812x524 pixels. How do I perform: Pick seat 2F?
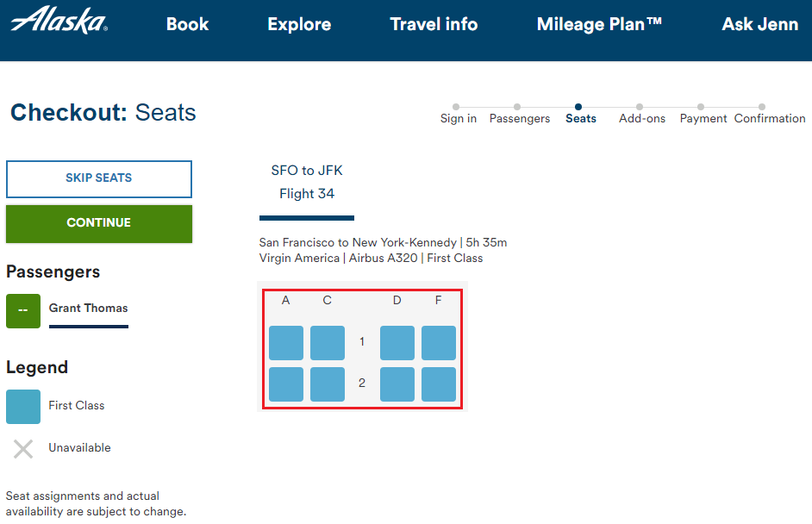[x=439, y=384]
